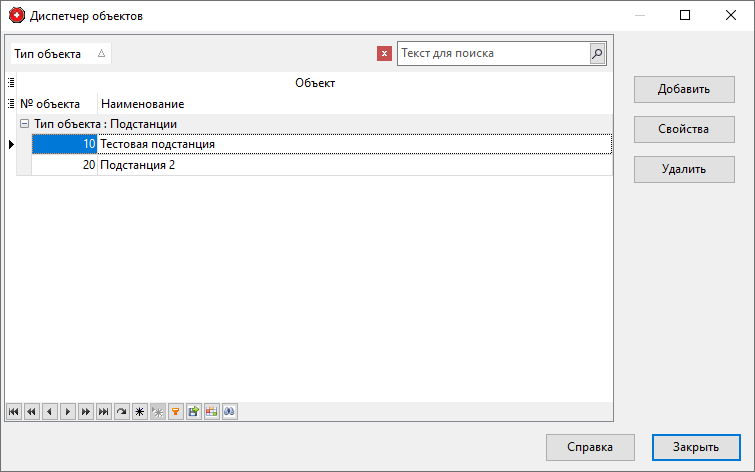Close the window with X
Viewport: 755px width, 472px height.
[x=730, y=15]
